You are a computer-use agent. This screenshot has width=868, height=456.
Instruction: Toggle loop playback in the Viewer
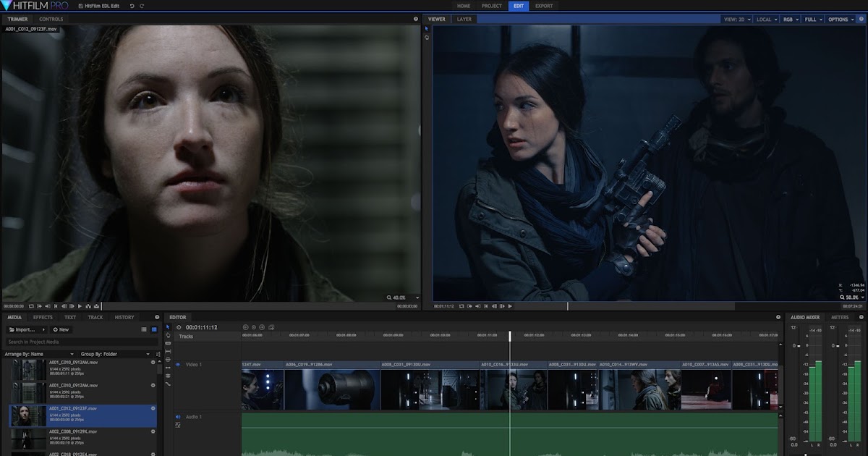tap(461, 306)
